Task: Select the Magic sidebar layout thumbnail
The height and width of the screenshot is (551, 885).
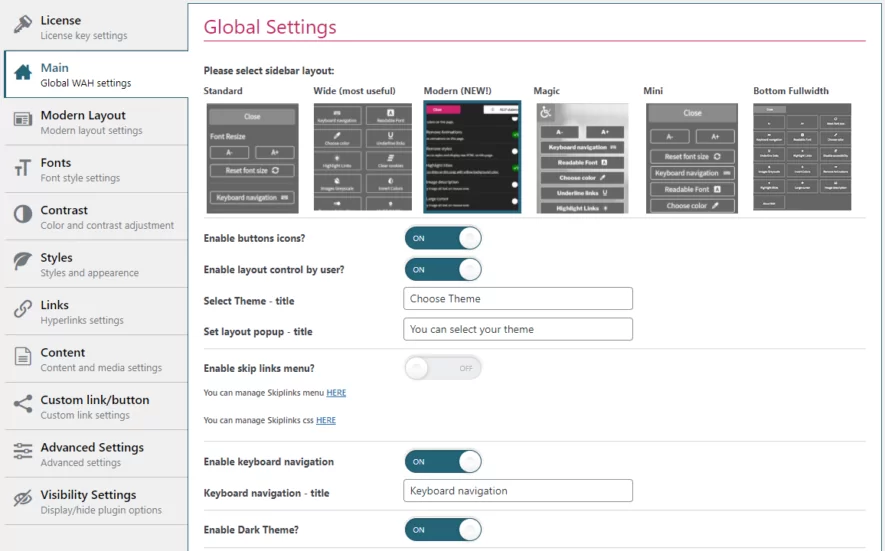Action: point(582,158)
